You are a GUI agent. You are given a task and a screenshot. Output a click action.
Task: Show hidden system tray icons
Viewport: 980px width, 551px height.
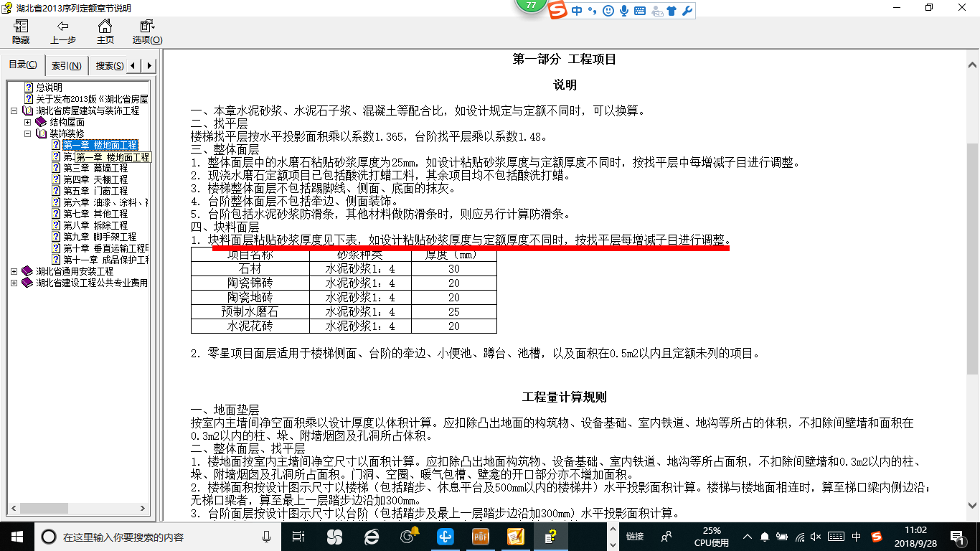pyautogui.click(x=748, y=536)
